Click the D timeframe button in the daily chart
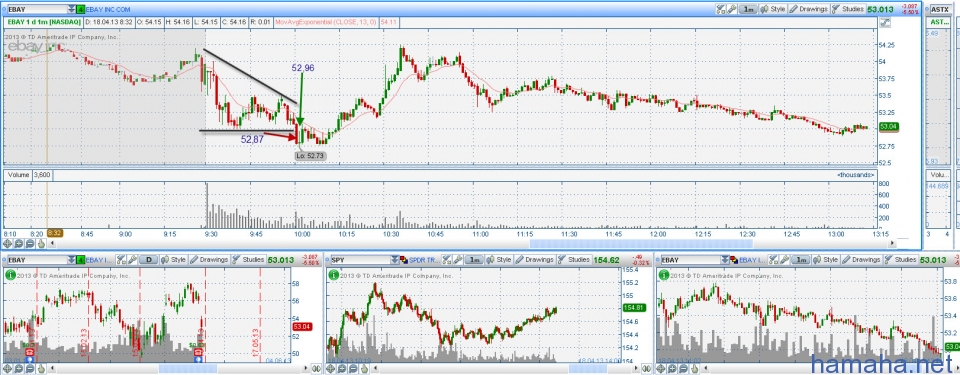Viewport: 960px width, 375px height. pos(149,260)
